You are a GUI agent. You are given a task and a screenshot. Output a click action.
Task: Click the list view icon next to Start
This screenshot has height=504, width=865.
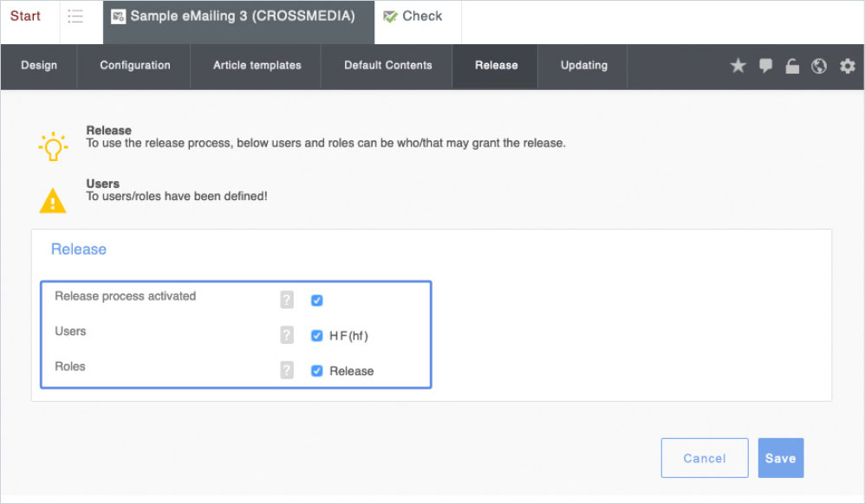point(75,16)
